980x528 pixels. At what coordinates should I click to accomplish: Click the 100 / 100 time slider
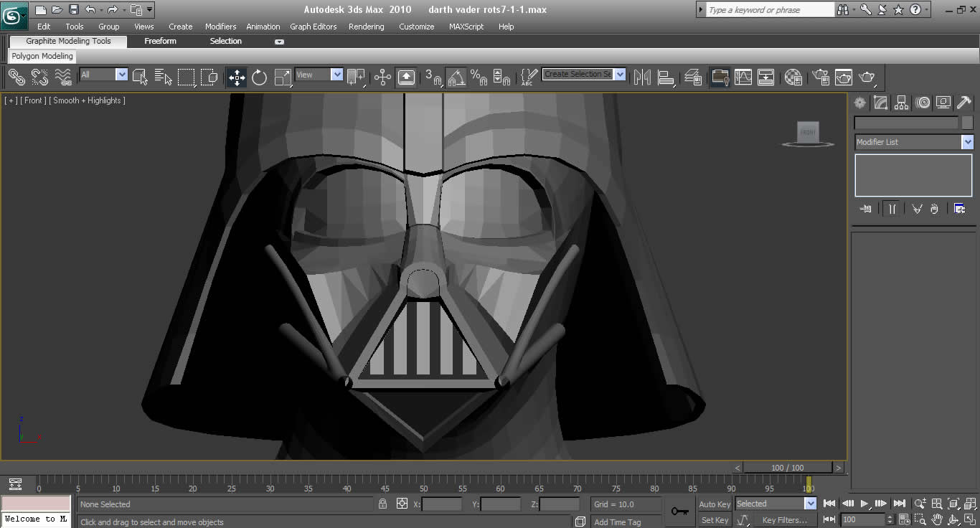[x=788, y=468]
